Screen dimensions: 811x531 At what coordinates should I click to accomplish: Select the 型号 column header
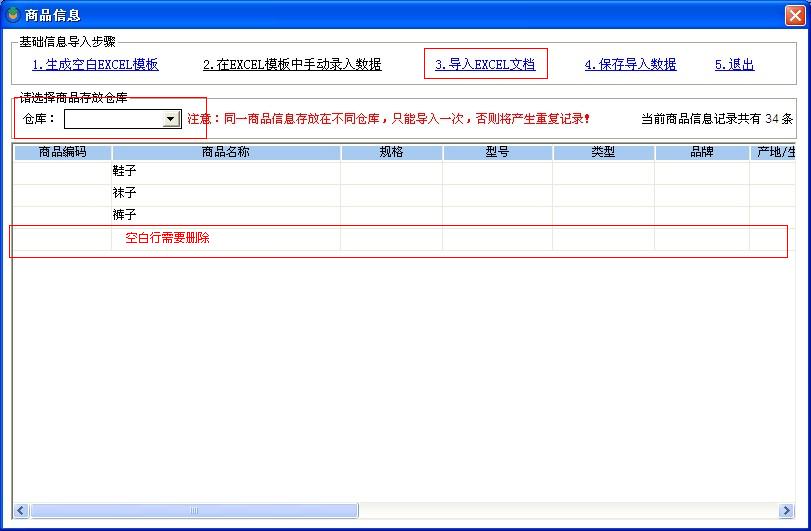pyautogui.click(x=498, y=153)
